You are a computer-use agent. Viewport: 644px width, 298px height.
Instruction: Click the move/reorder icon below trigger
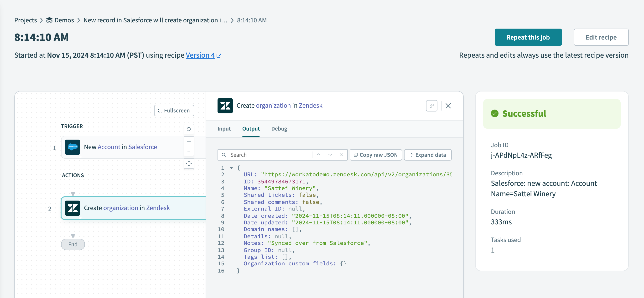(x=188, y=164)
